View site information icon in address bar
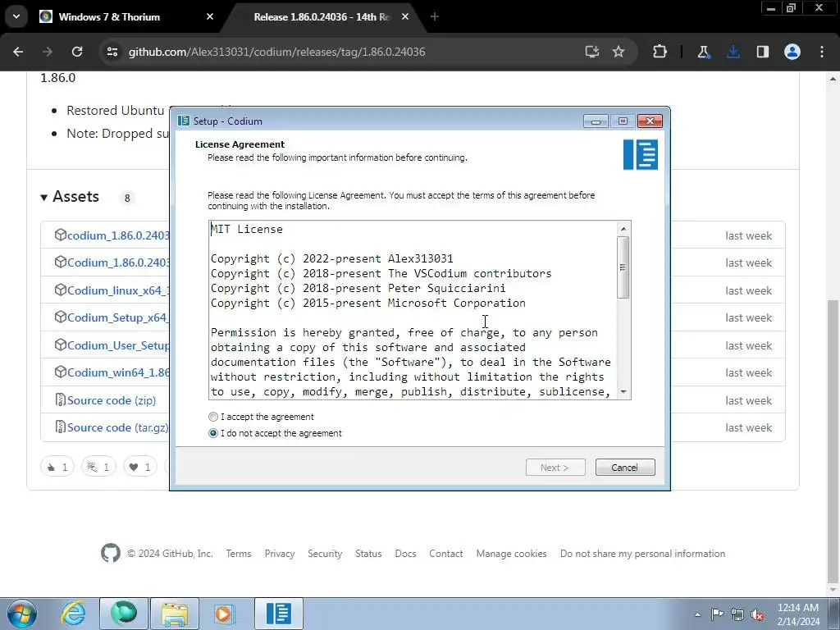Viewport: 840px width, 630px height. coord(112,52)
